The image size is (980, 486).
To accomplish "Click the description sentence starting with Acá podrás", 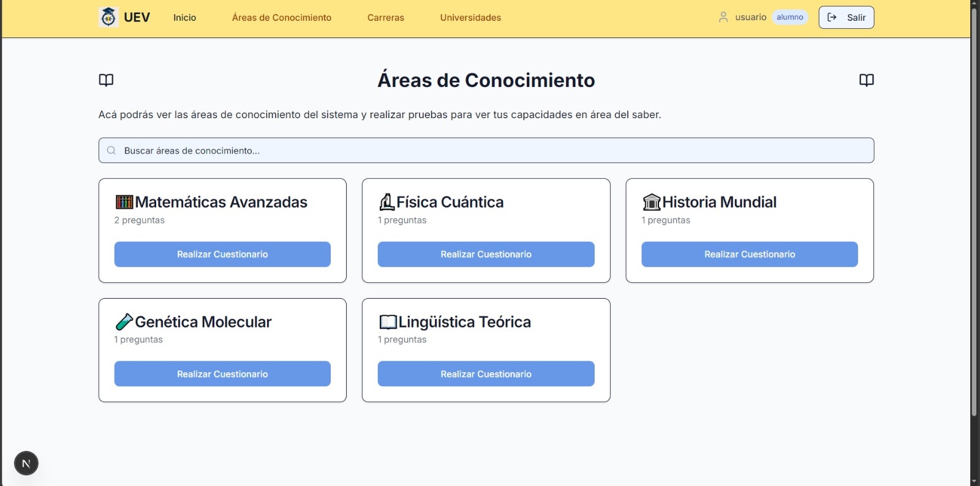I will pos(380,114).
